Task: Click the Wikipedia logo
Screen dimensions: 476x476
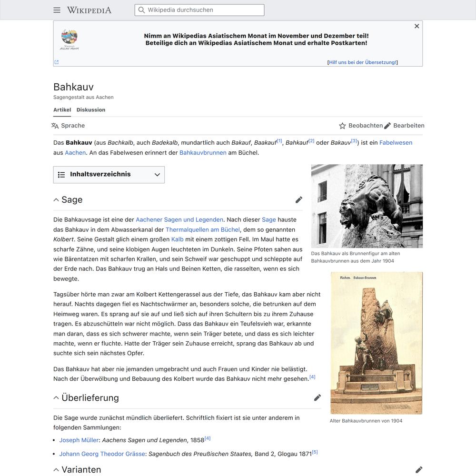Action: 89,10
